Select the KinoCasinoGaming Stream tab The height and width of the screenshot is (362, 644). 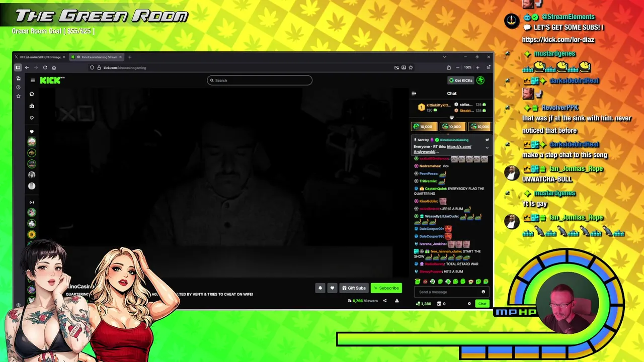click(x=97, y=57)
